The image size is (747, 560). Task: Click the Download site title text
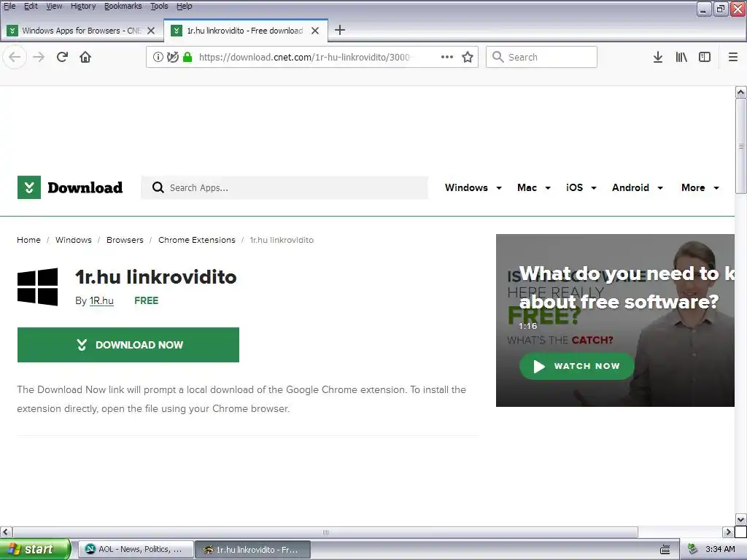[x=85, y=187]
